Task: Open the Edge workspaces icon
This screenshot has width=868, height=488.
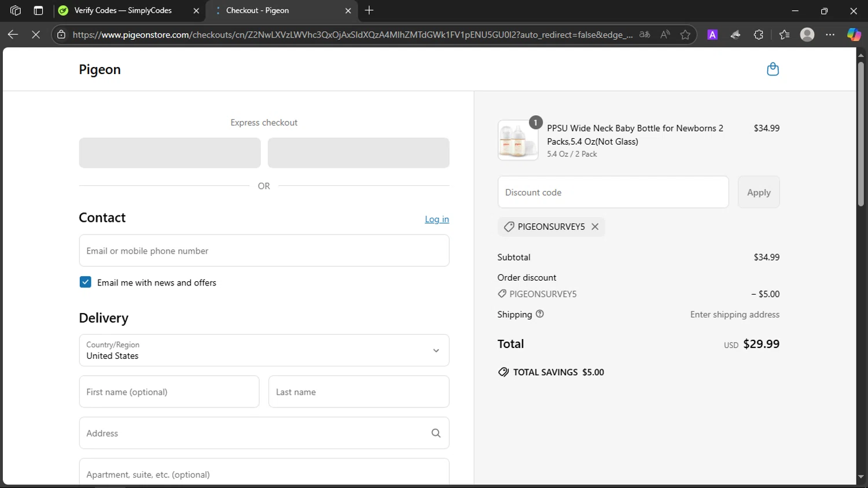Action: (16, 10)
